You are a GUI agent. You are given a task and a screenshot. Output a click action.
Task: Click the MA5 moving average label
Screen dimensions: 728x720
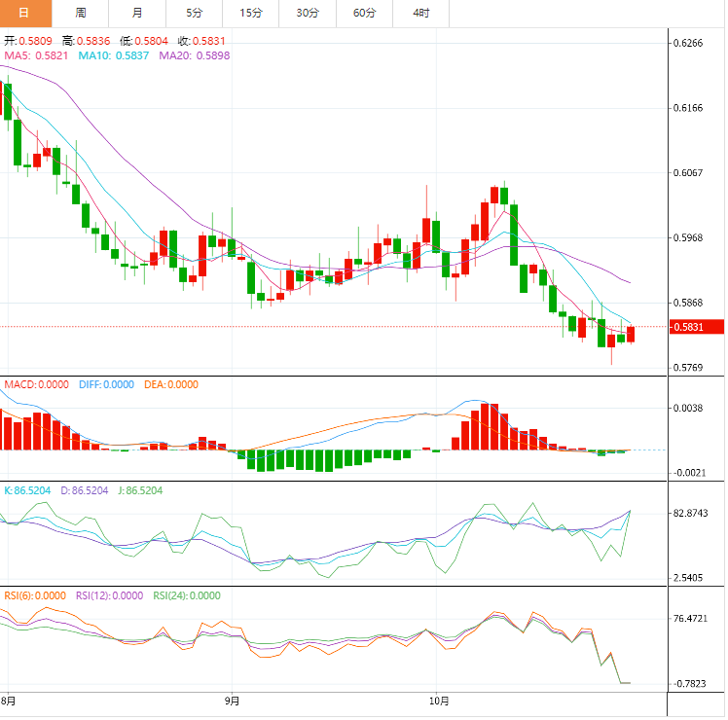[37, 56]
